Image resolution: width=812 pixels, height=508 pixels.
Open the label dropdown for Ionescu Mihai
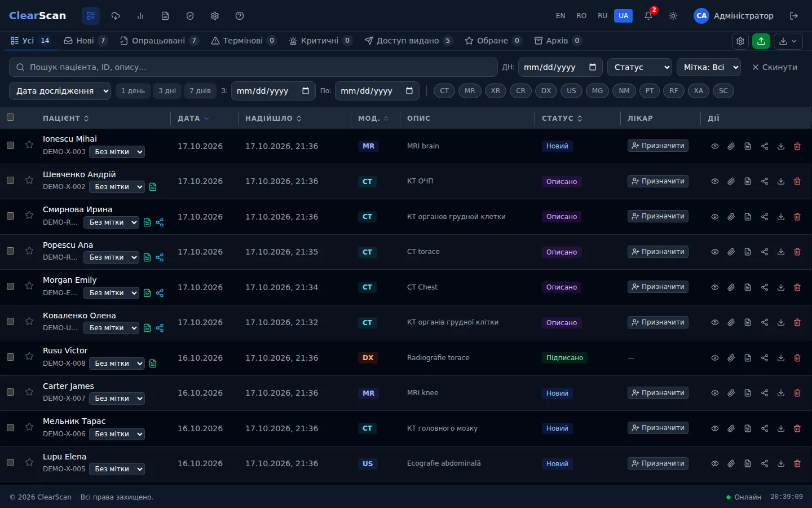pos(117,152)
